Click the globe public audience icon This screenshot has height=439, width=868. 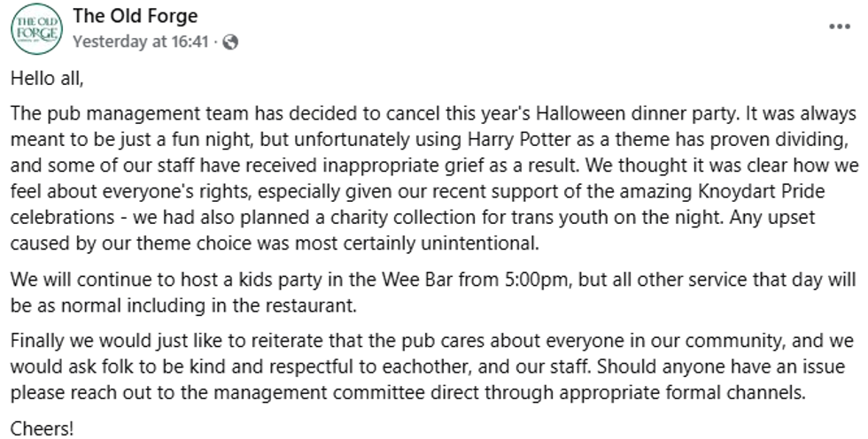[231, 42]
